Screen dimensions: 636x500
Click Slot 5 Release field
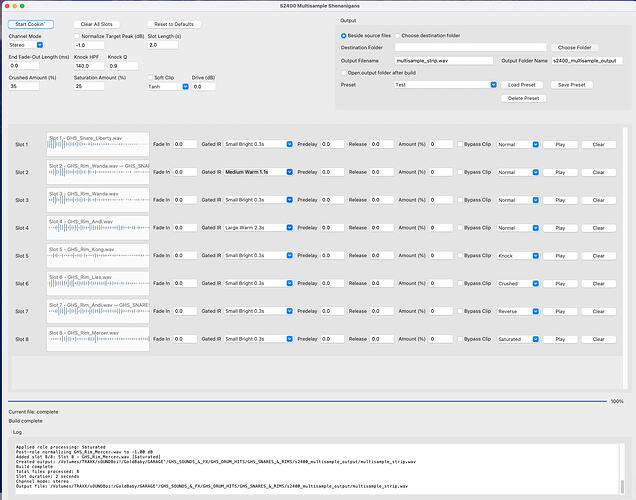tap(382, 256)
